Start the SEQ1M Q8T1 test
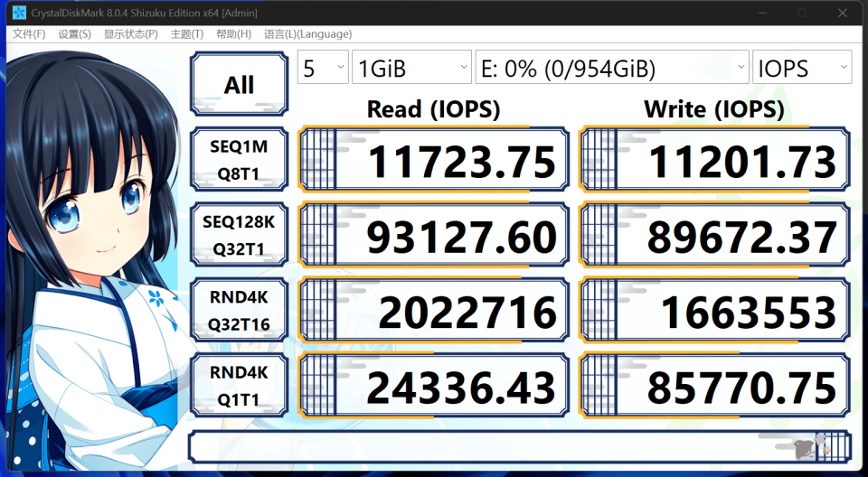868x477 pixels. 239,159
